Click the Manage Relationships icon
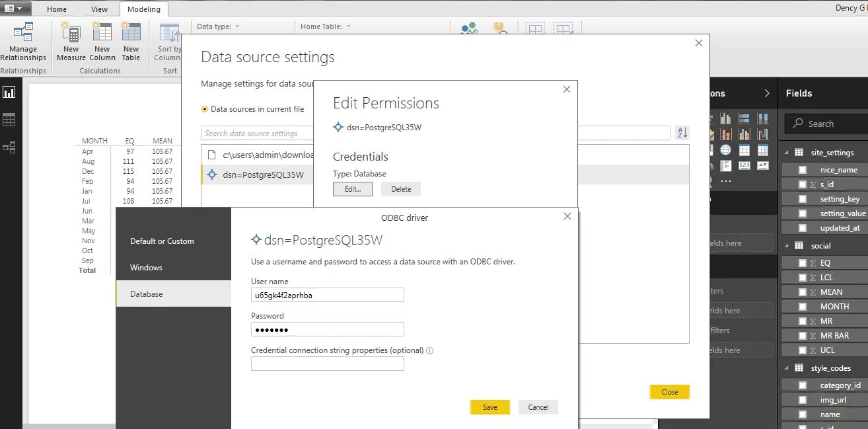868x429 pixels. pyautogui.click(x=23, y=34)
